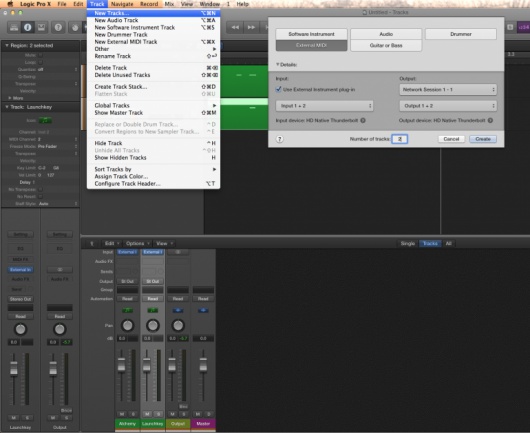The height and width of the screenshot is (433, 530).
Task: Choose New Software Instrument Track menu item
Action: (153, 27)
